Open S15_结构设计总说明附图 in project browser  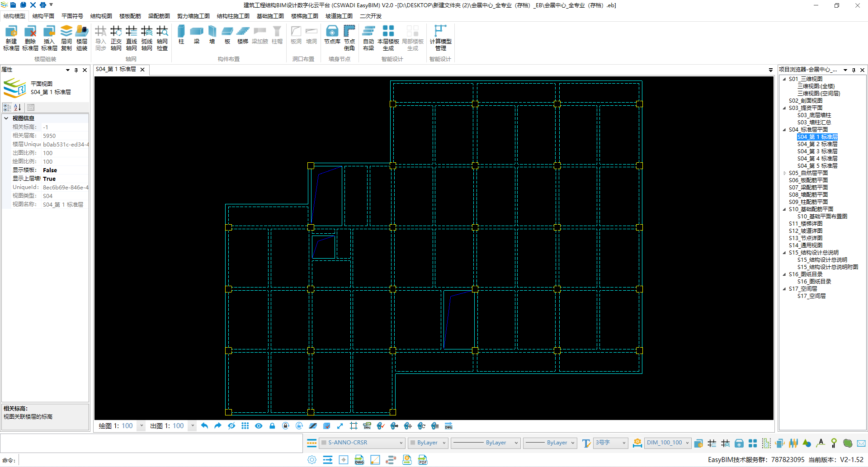pyautogui.click(x=827, y=267)
